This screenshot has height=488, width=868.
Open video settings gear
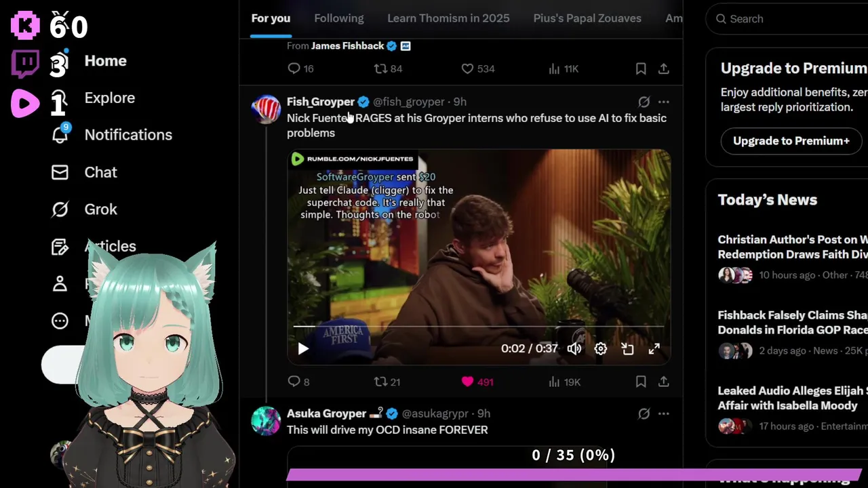[601, 348]
